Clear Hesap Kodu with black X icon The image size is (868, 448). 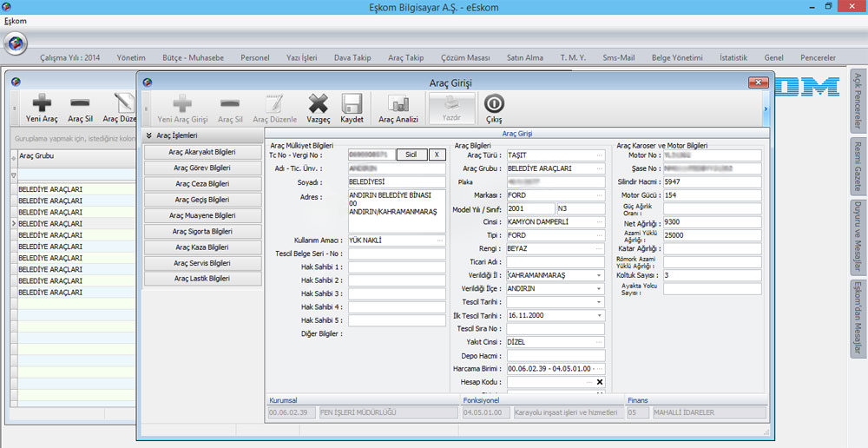point(600,382)
